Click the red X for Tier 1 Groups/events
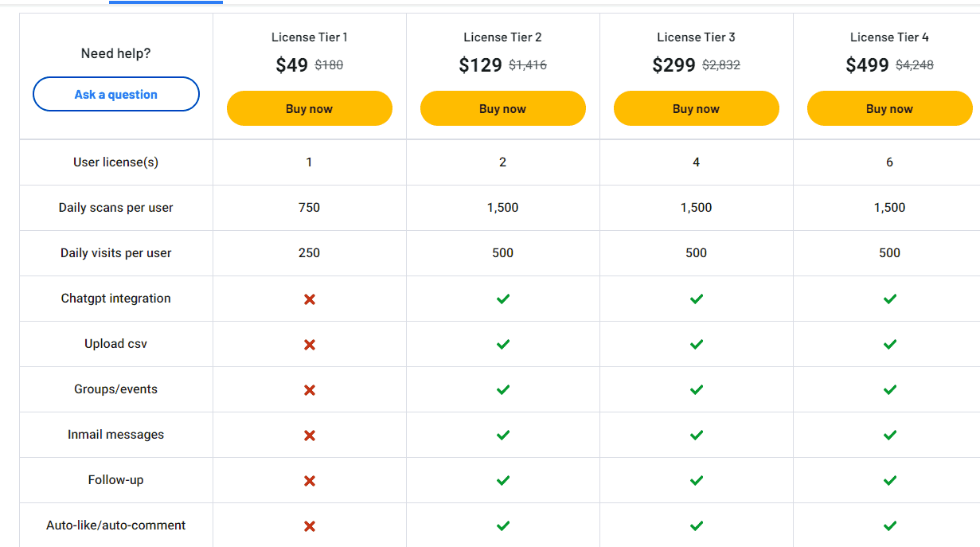The image size is (980, 547). pyautogui.click(x=309, y=389)
